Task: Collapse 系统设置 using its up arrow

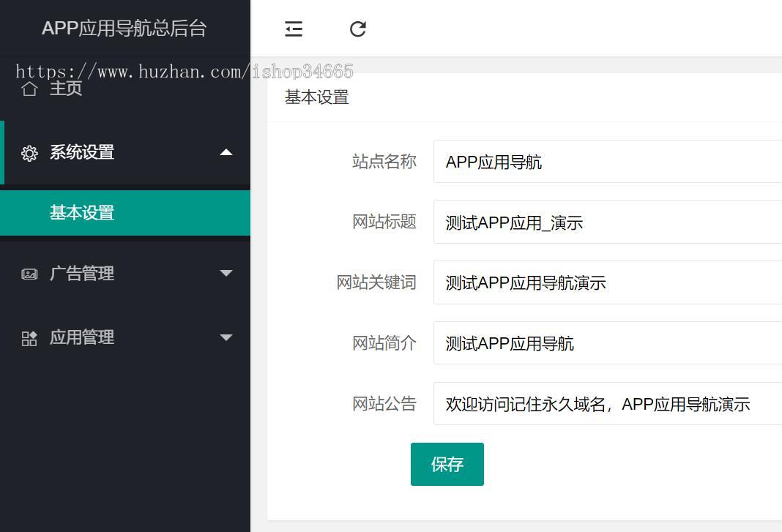Action: 226,152
